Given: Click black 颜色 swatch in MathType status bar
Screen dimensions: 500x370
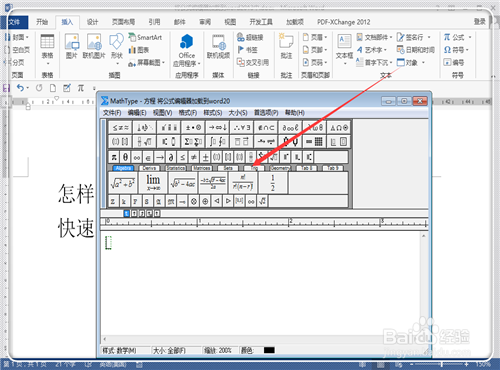Looking at the screenshot, I should pos(269,350).
